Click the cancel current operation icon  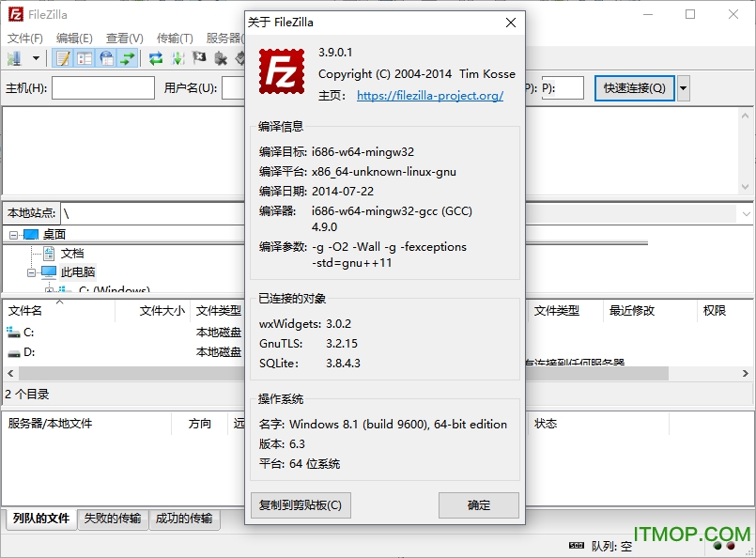point(199,58)
